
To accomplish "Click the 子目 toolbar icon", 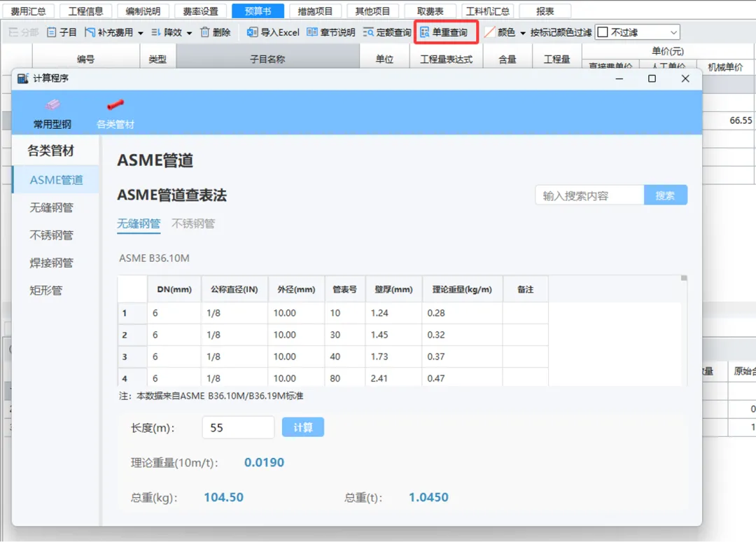I will tap(52, 32).
